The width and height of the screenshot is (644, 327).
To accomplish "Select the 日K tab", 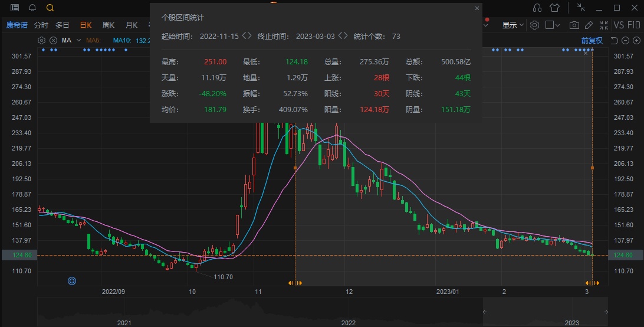I will pos(86,25).
